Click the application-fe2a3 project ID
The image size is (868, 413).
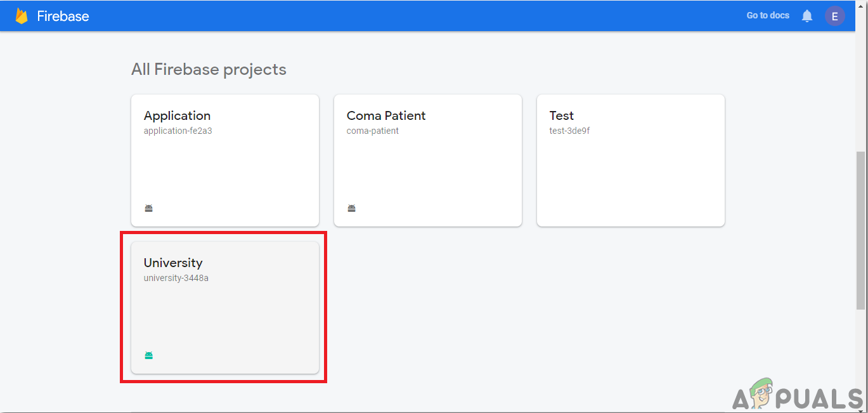178,131
